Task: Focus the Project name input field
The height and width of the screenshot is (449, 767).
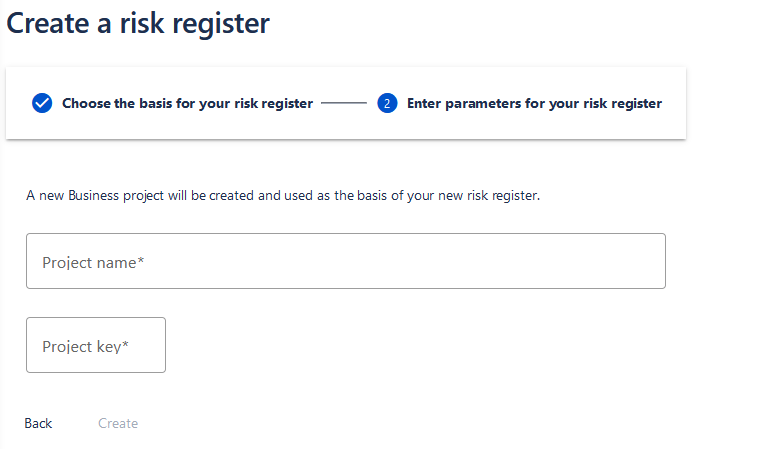Action: click(x=346, y=261)
